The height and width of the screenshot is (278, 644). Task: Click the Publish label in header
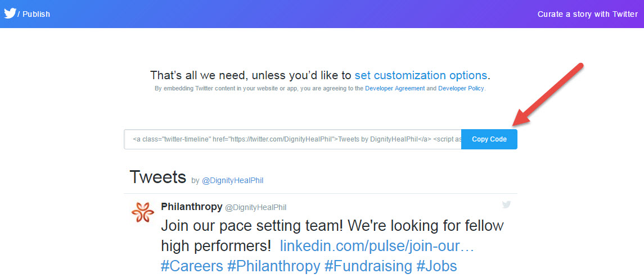pos(36,14)
